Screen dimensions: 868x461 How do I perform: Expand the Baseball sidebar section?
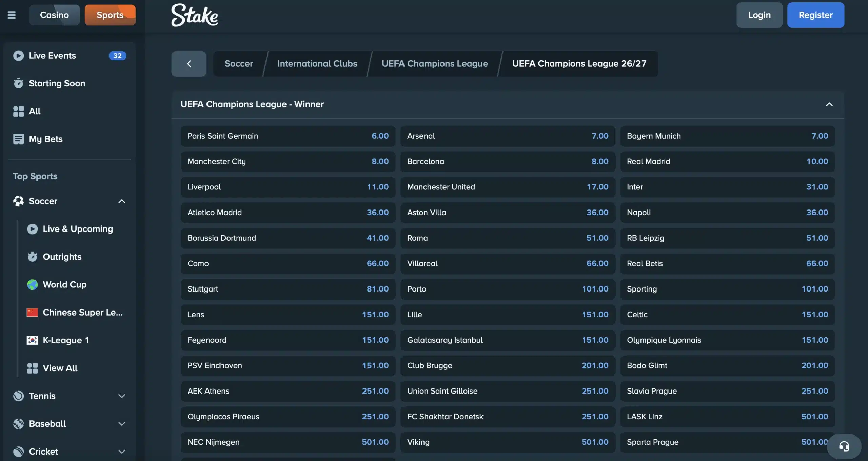tap(122, 424)
